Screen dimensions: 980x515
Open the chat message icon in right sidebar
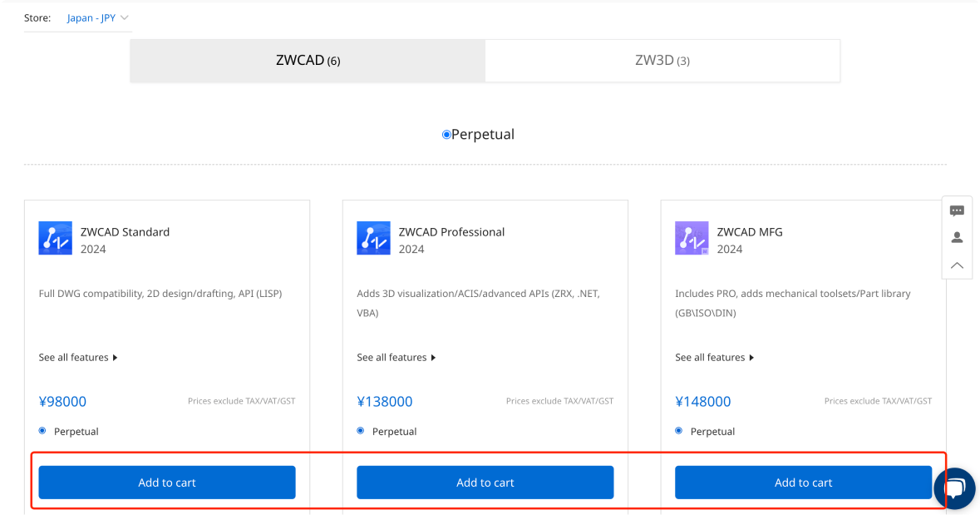[x=957, y=210]
